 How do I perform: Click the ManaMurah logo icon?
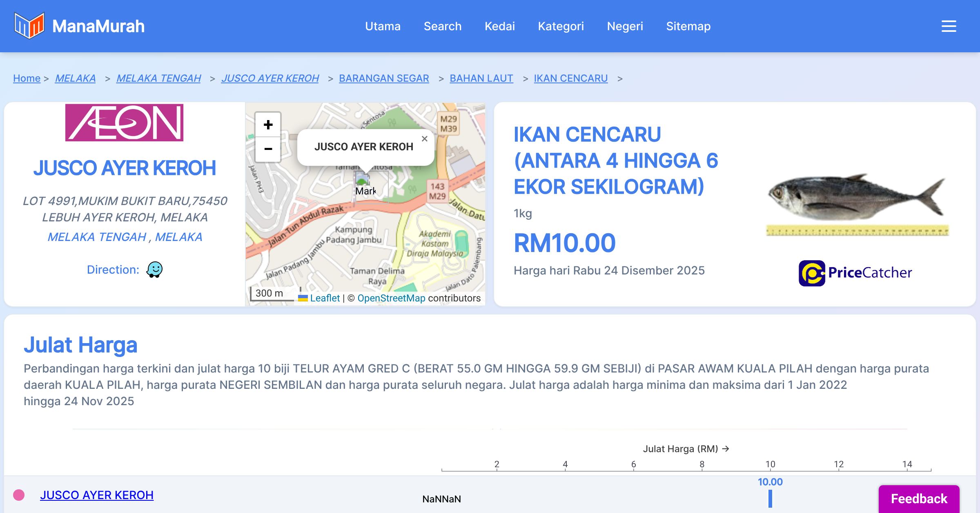[x=29, y=26]
